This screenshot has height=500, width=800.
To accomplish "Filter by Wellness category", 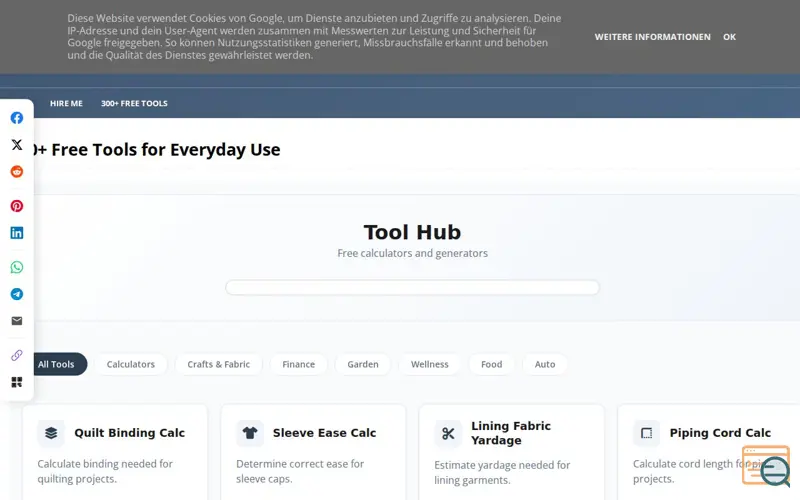I will [x=430, y=364].
